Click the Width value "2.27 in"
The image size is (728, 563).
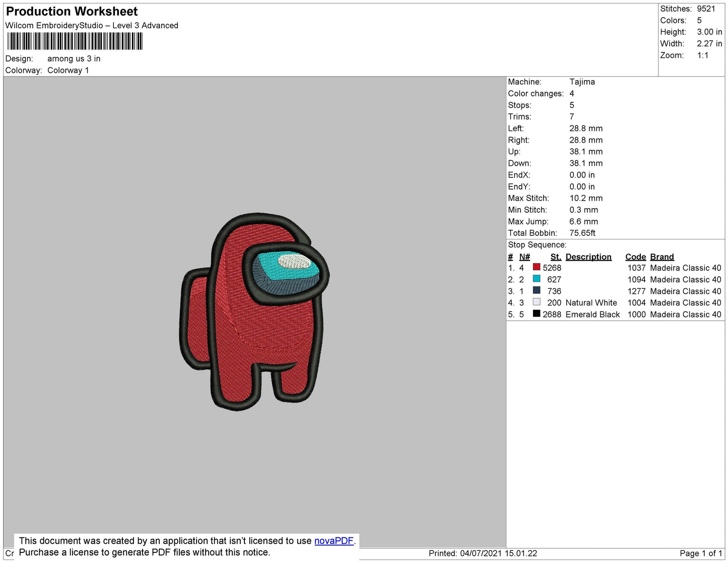710,44
